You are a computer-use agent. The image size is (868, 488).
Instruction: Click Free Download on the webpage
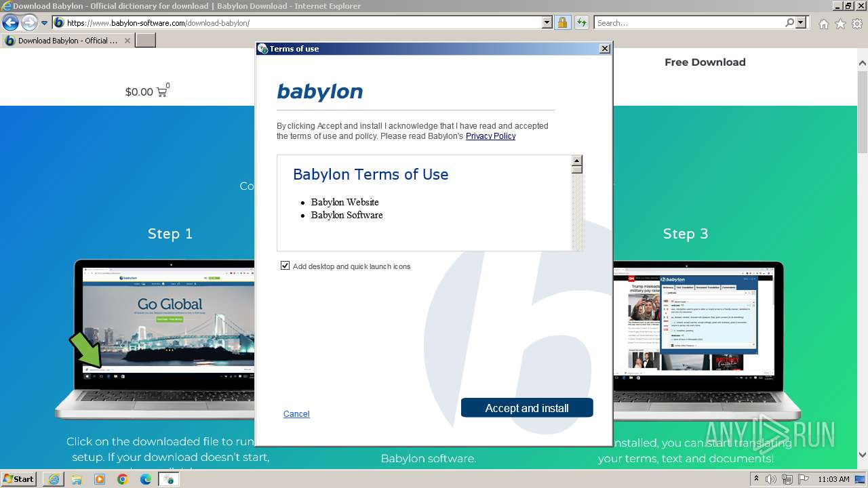(x=705, y=62)
